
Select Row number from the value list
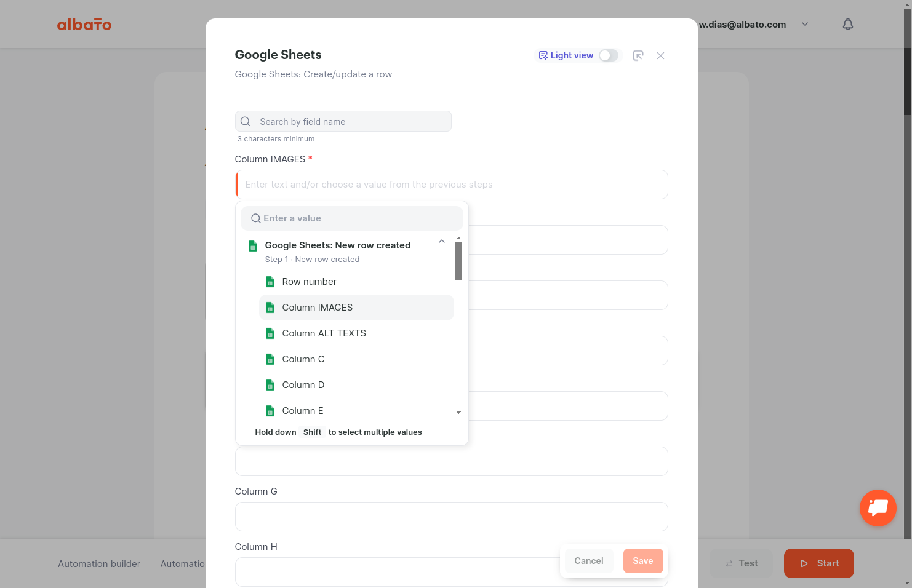click(356, 282)
